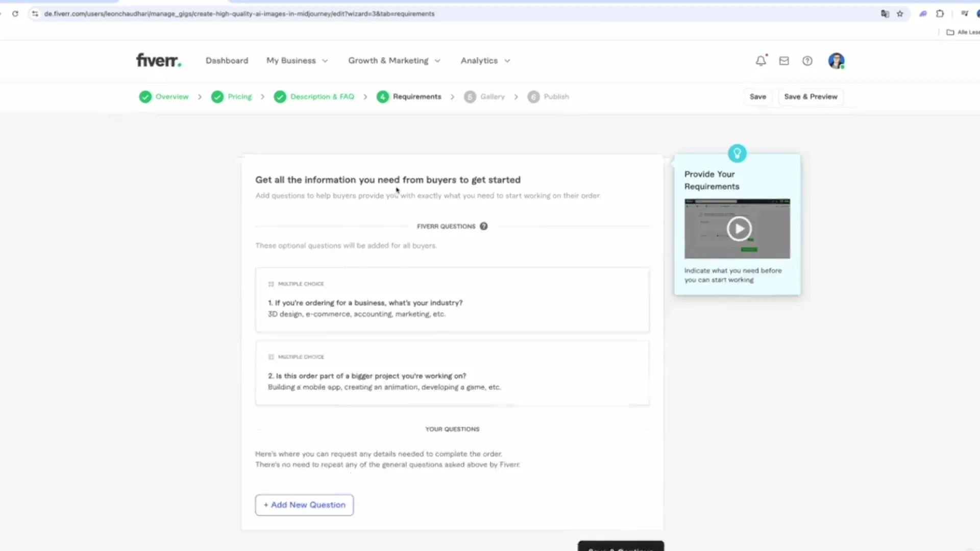
Task: Go to the Dashboard menu item
Action: [227, 61]
